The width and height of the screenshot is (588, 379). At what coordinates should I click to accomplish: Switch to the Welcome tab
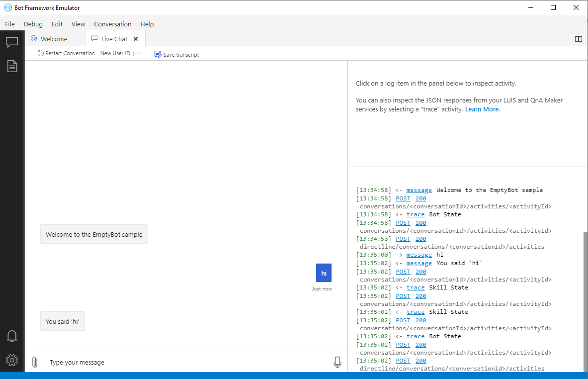pyautogui.click(x=53, y=38)
